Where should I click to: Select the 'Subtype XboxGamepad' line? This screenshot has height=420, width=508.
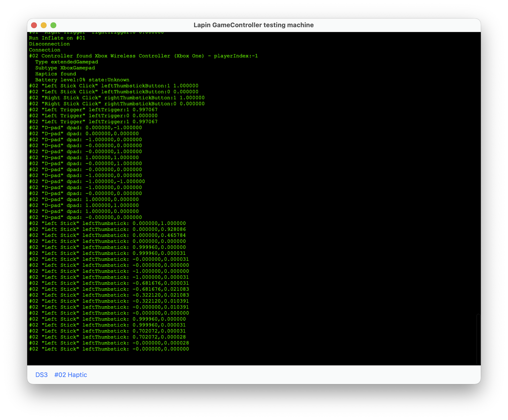pos(65,68)
